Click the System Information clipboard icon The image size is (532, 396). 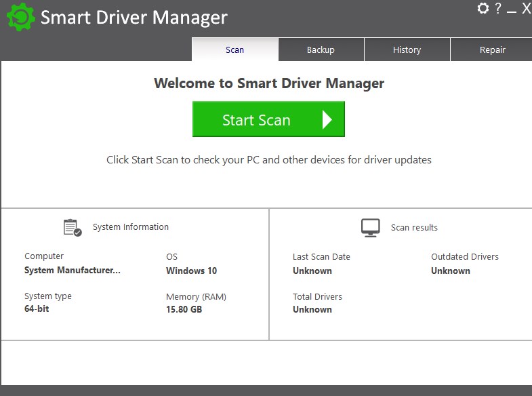[x=73, y=227]
